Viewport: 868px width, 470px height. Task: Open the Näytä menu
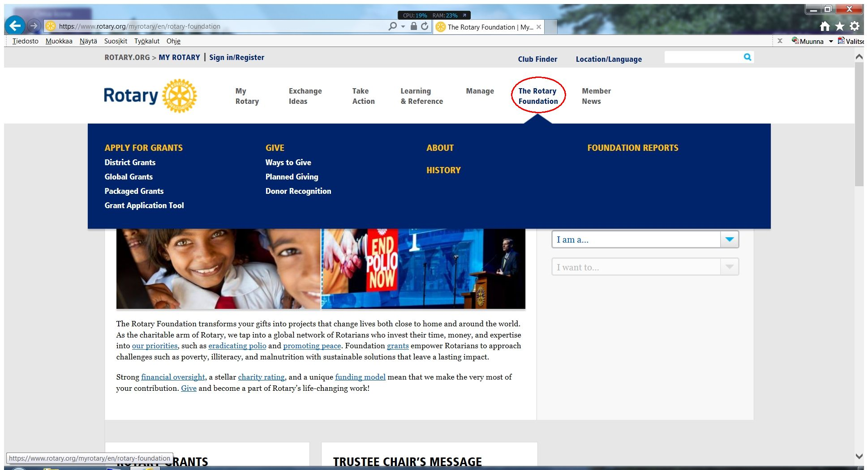point(88,41)
